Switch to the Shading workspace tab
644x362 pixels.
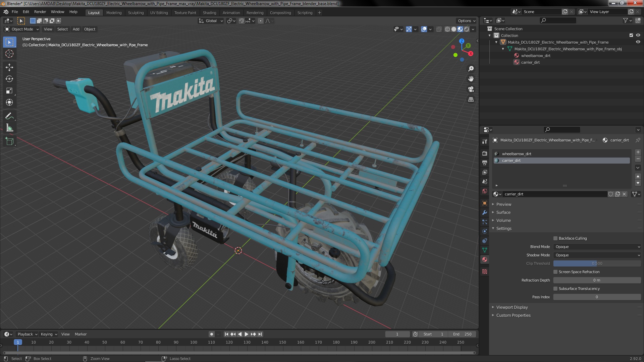209,13
